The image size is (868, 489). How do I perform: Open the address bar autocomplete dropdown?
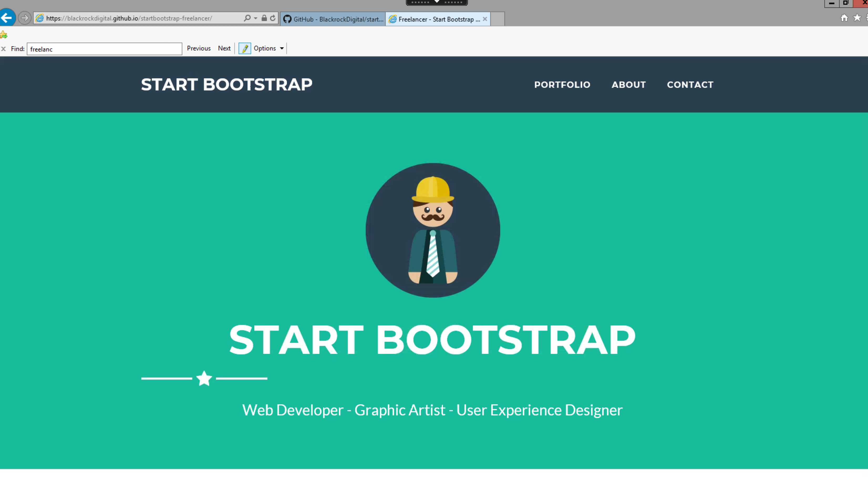pyautogui.click(x=256, y=18)
